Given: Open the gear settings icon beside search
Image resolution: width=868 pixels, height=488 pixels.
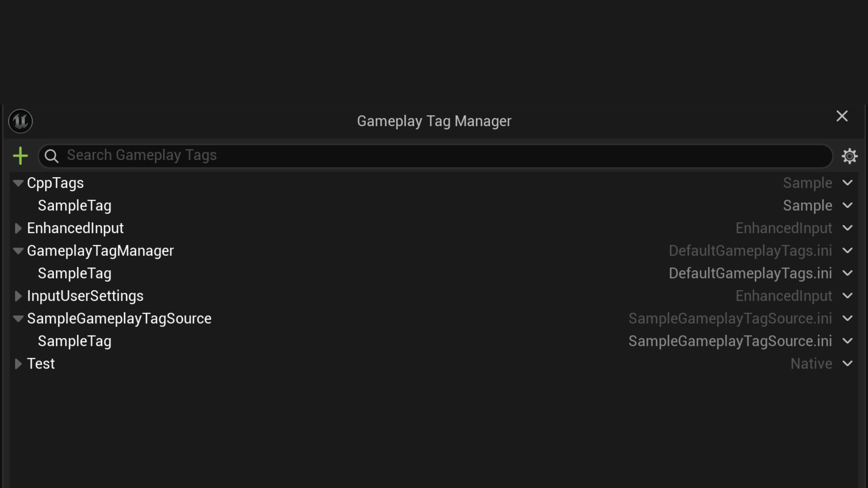Looking at the screenshot, I should pos(849,156).
